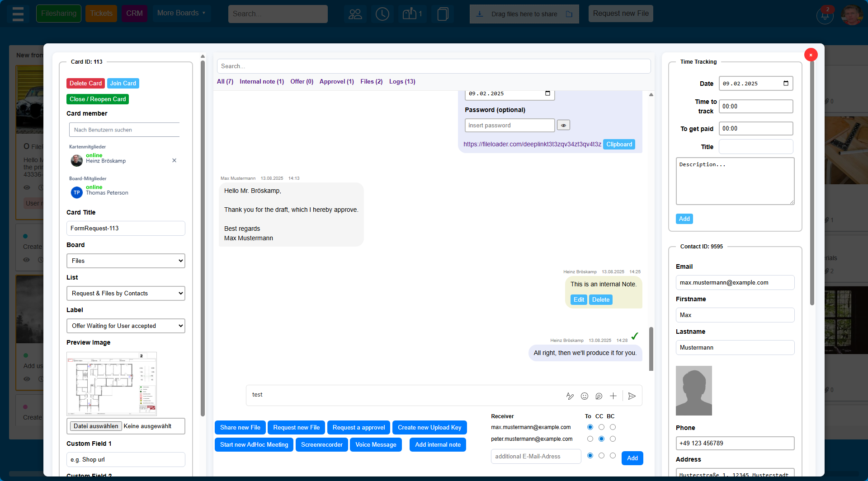
Task: Open the contacts icon in the top bar
Action: click(x=355, y=14)
